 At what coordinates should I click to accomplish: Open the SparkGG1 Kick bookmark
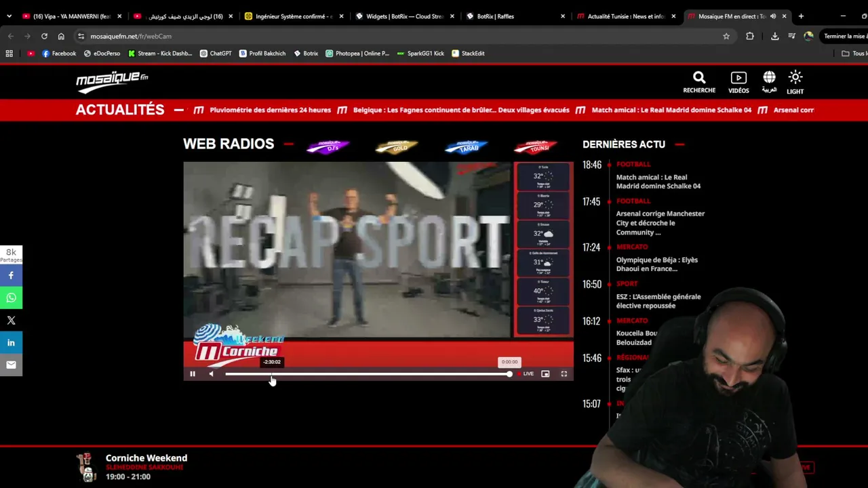pos(420,54)
